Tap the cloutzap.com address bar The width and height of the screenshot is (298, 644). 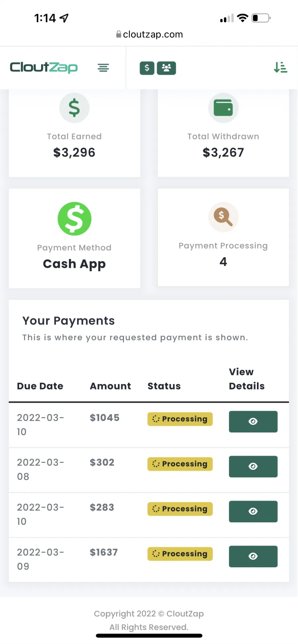click(x=149, y=34)
